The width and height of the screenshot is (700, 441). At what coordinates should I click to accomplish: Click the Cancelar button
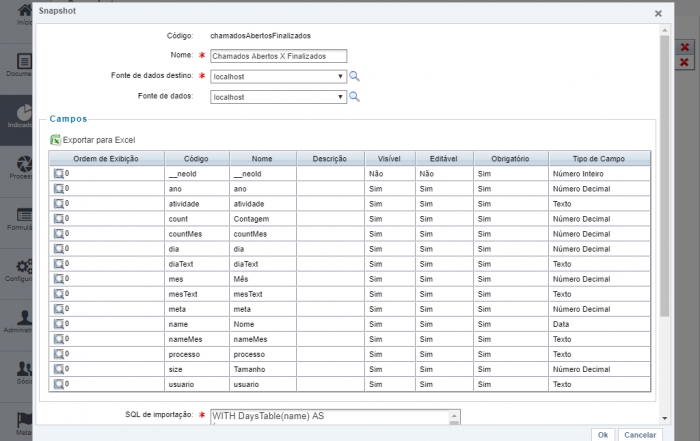(640, 435)
